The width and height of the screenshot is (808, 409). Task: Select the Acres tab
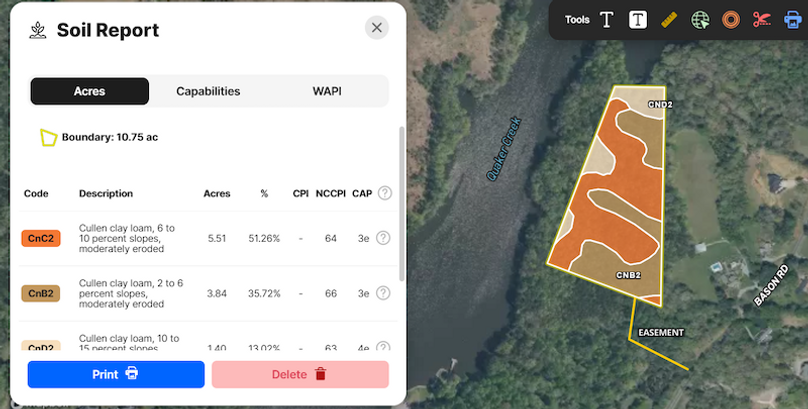pyautogui.click(x=90, y=91)
